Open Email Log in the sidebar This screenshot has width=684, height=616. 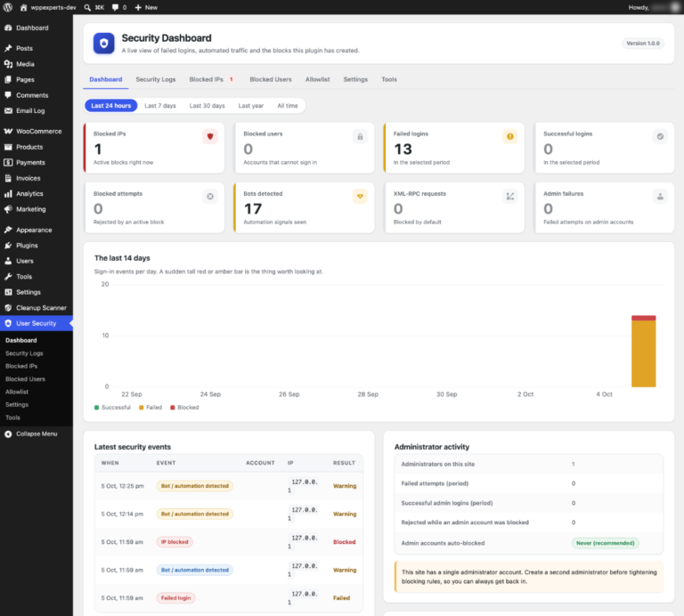(37, 110)
